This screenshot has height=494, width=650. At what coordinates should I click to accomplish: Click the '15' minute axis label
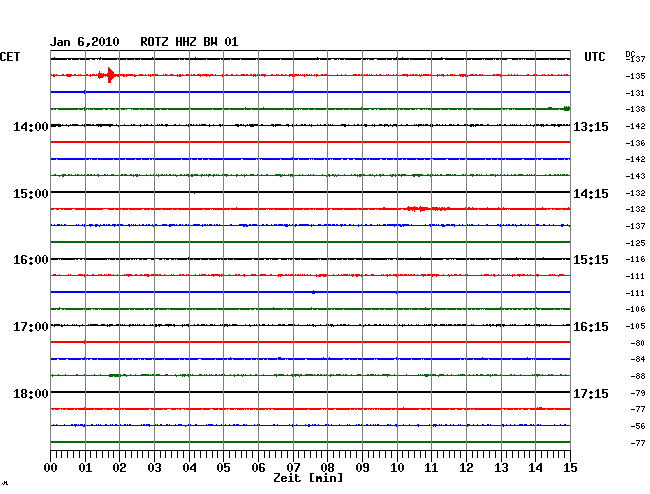[570, 468]
